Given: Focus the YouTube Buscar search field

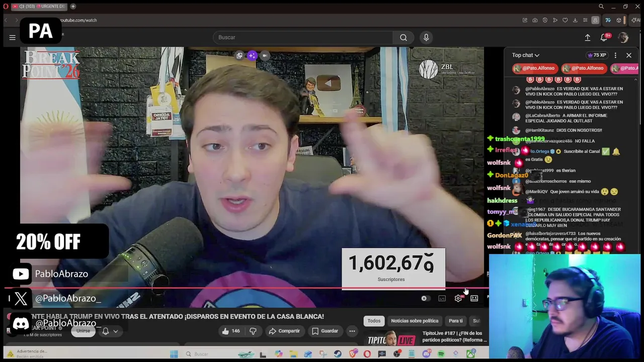Looking at the screenshot, I should pyautogui.click(x=303, y=37).
